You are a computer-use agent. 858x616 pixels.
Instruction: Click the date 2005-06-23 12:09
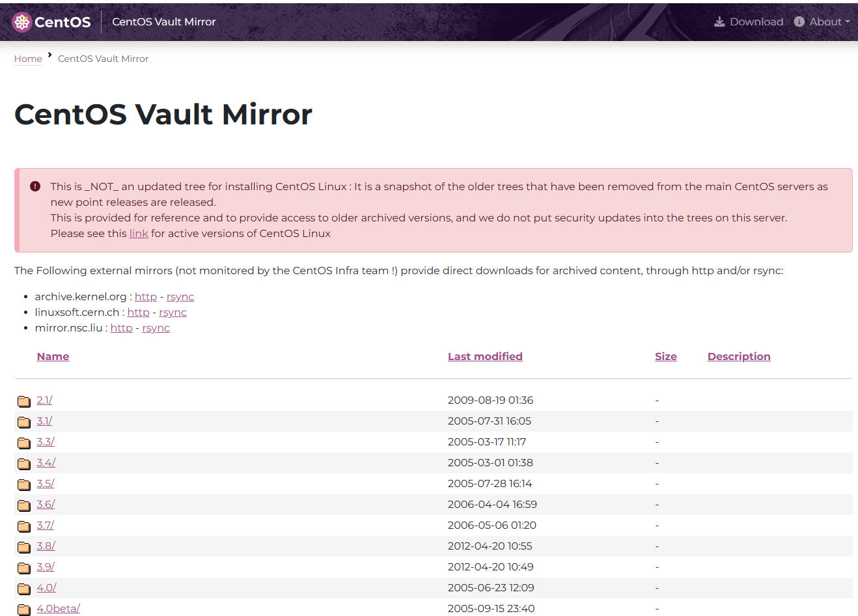point(491,587)
